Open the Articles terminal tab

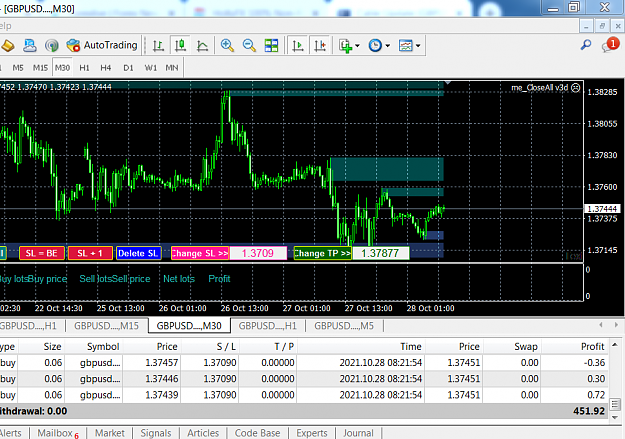(x=203, y=433)
